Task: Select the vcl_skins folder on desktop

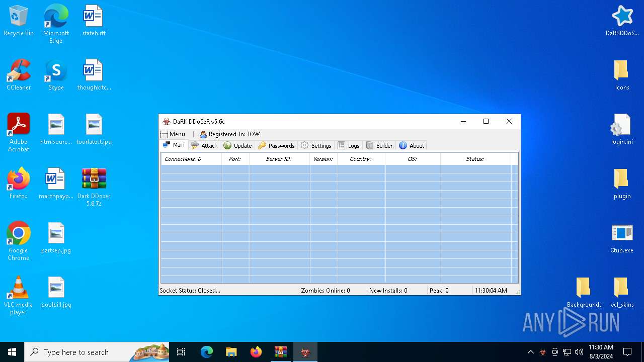Action: coord(622,293)
